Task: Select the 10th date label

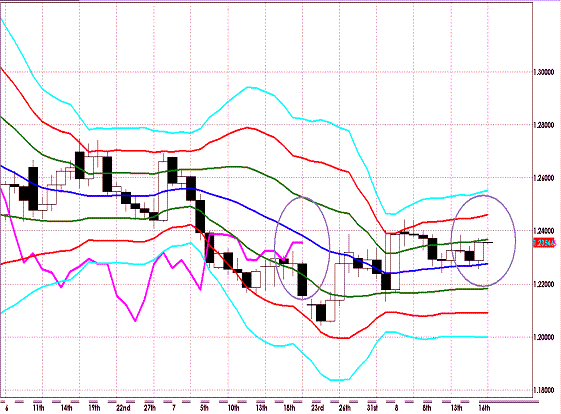Action: click(233, 408)
